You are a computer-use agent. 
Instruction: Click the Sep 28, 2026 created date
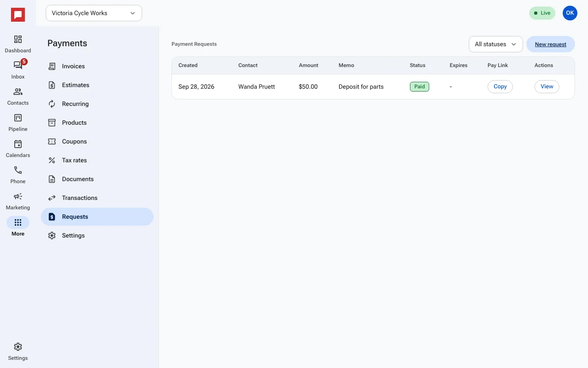tap(196, 87)
